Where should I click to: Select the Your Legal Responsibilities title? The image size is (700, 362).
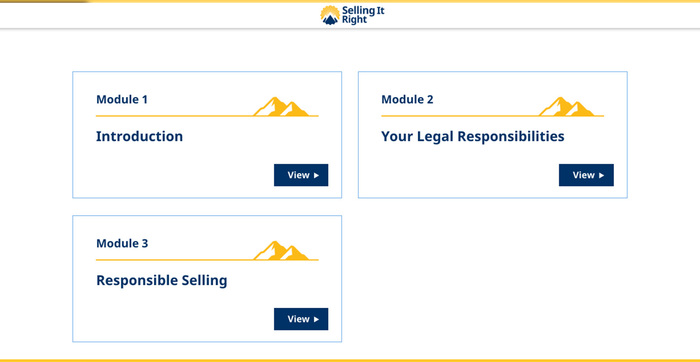(473, 137)
